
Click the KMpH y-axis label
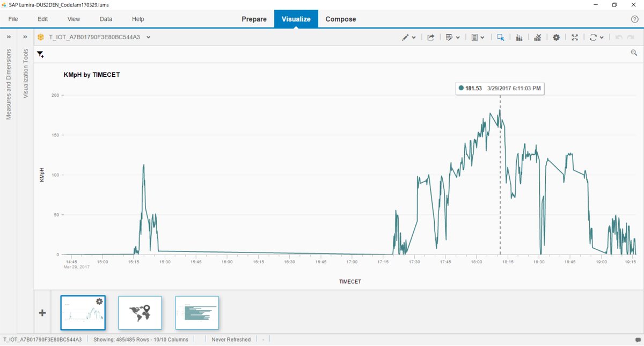click(x=42, y=175)
